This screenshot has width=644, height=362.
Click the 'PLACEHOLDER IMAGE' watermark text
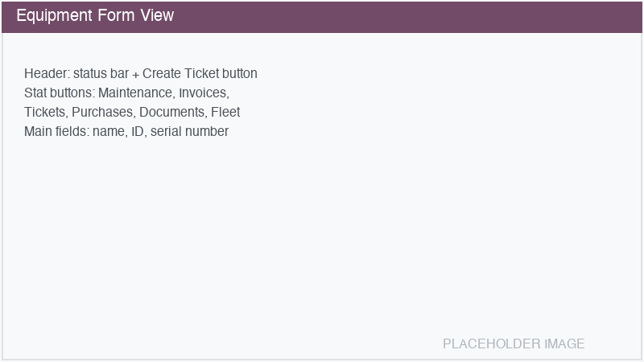(514, 344)
